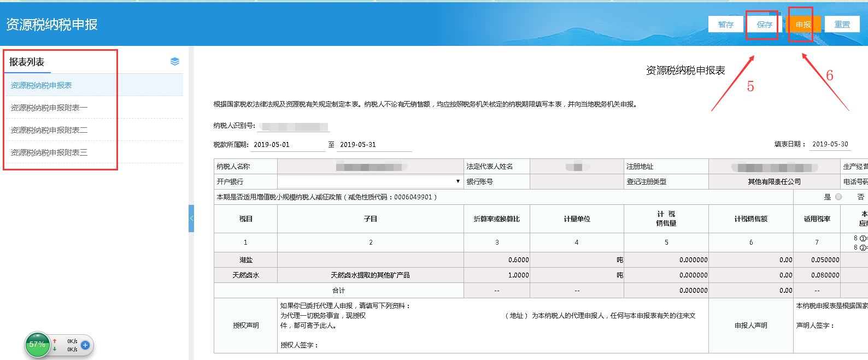Reset the form with 重置
The height and width of the screenshot is (360, 868).
pos(842,25)
